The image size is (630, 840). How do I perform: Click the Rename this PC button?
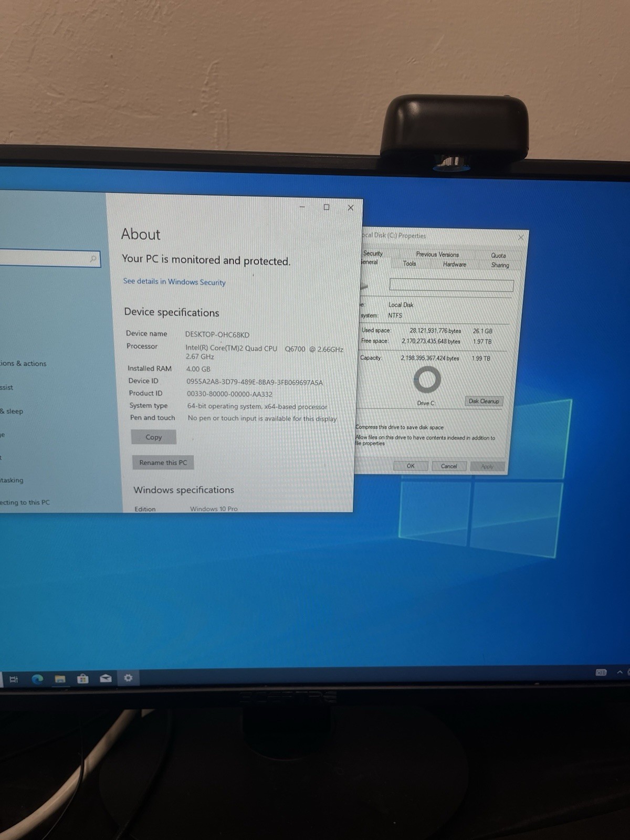coord(163,463)
